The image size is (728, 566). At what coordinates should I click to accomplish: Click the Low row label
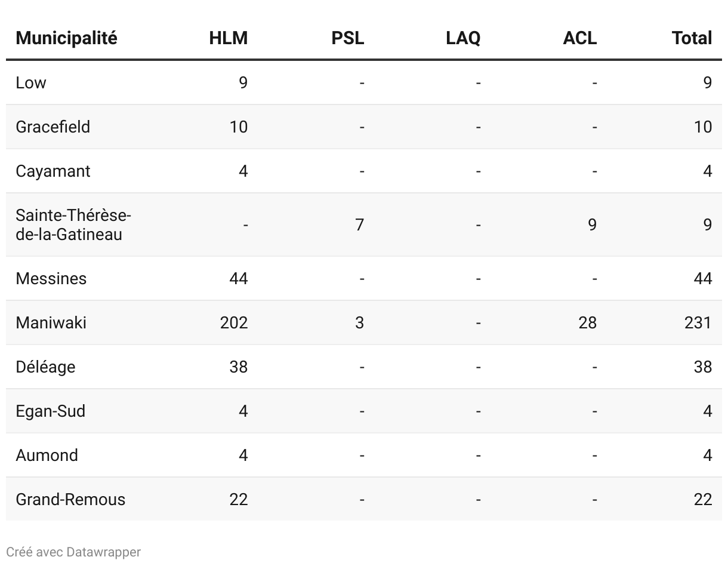[x=31, y=82]
